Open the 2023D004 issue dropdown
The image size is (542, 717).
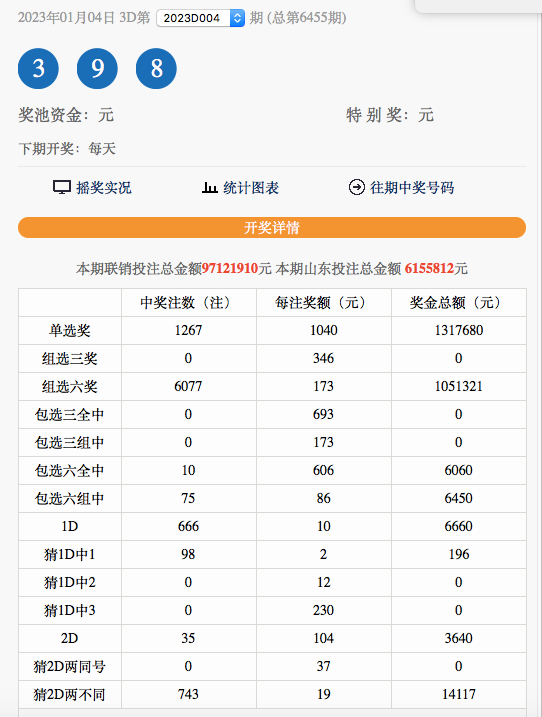pyautogui.click(x=200, y=18)
